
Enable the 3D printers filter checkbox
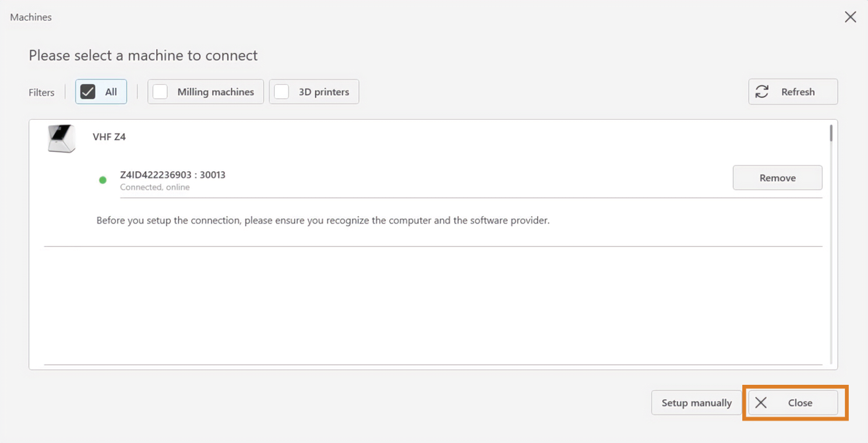pos(282,92)
